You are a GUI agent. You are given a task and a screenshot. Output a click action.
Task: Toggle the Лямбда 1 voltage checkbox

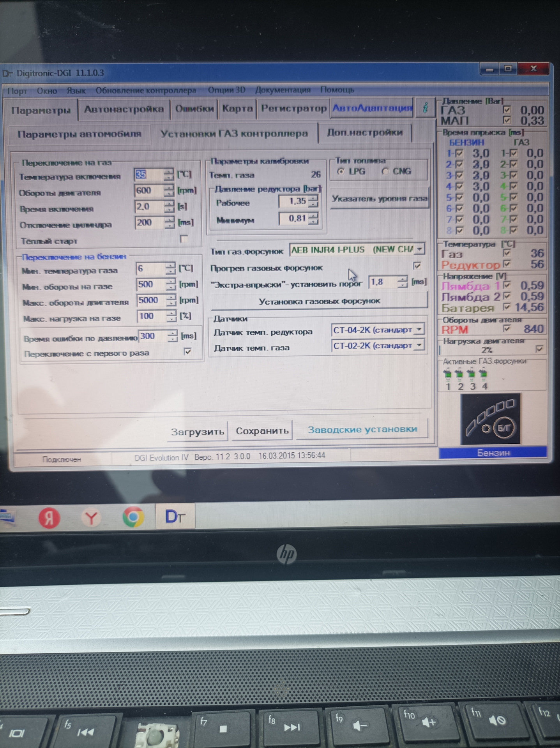coord(506,285)
